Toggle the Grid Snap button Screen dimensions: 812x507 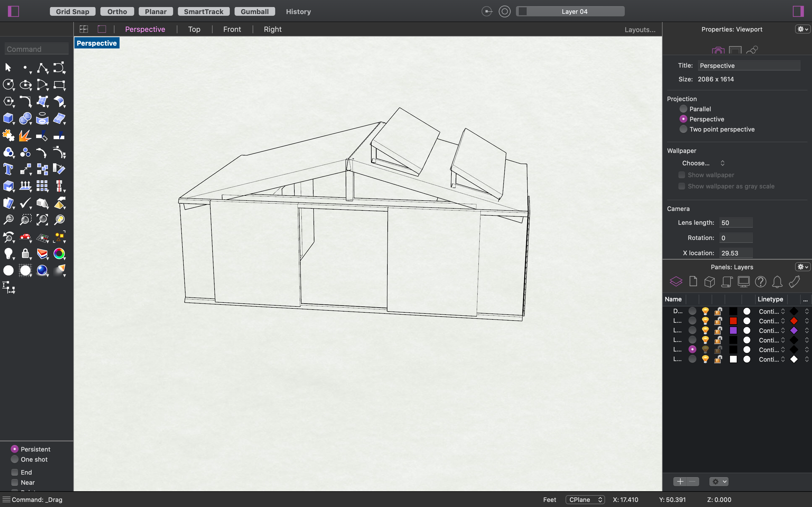pyautogui.click(x=72, y=11)
